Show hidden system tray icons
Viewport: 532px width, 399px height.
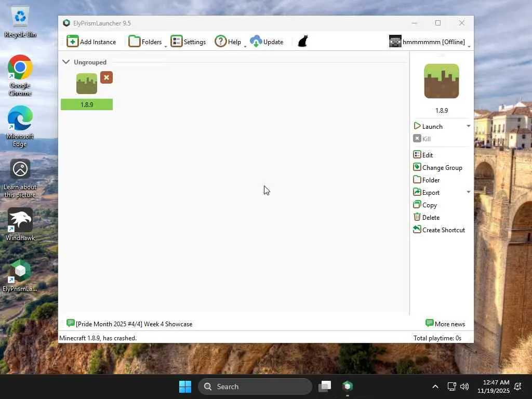click(435, 387)
